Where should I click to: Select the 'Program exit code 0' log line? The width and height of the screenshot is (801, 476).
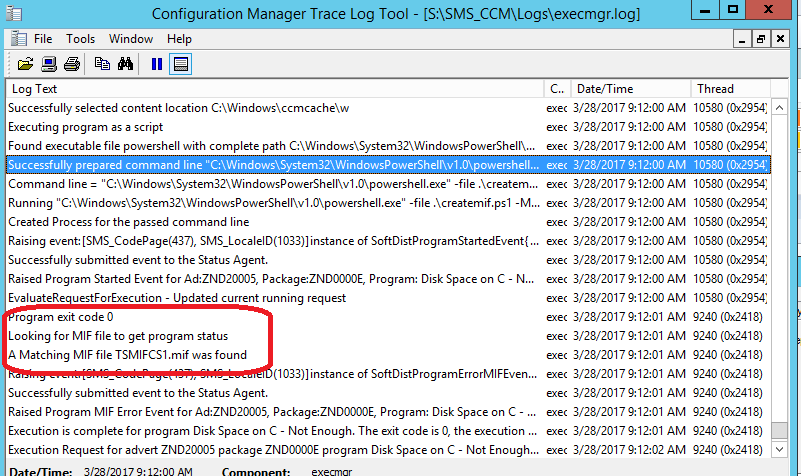pos(60,317)
